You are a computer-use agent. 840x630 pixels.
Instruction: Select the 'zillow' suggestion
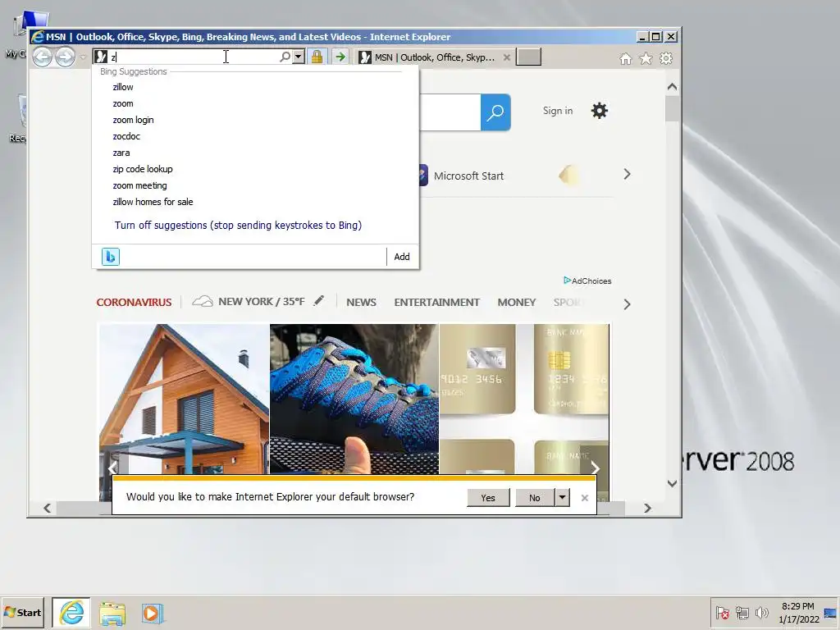pyautogui.click(x=123, y=87)
